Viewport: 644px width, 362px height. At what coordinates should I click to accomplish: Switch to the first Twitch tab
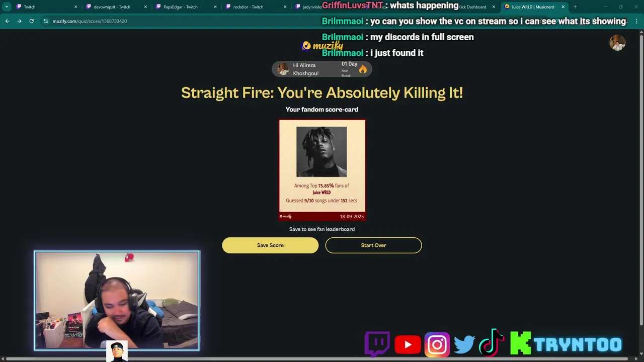pyautogui.click(x=45, y=7)
